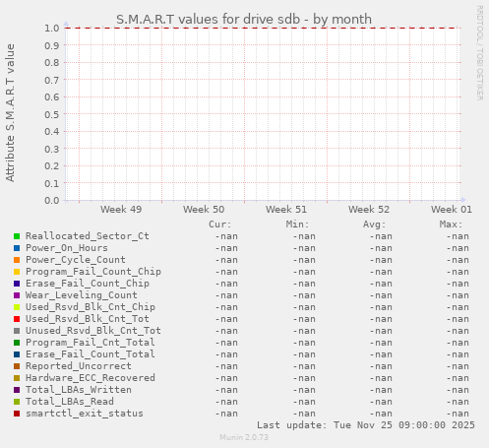489x448 pixels.
Task: Click the Min value for Total_LBAs_Read
Action: pyautogui.click(x=304, y=402)
